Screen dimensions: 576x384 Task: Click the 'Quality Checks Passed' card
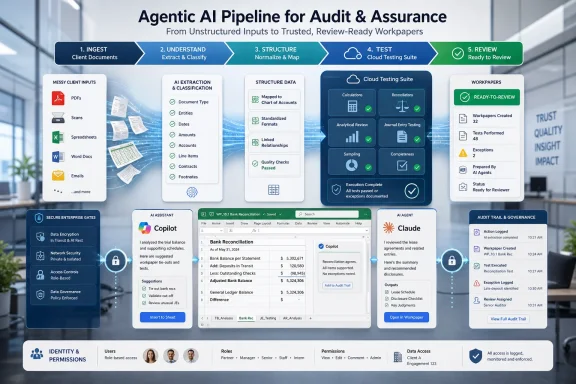(274, 165)
